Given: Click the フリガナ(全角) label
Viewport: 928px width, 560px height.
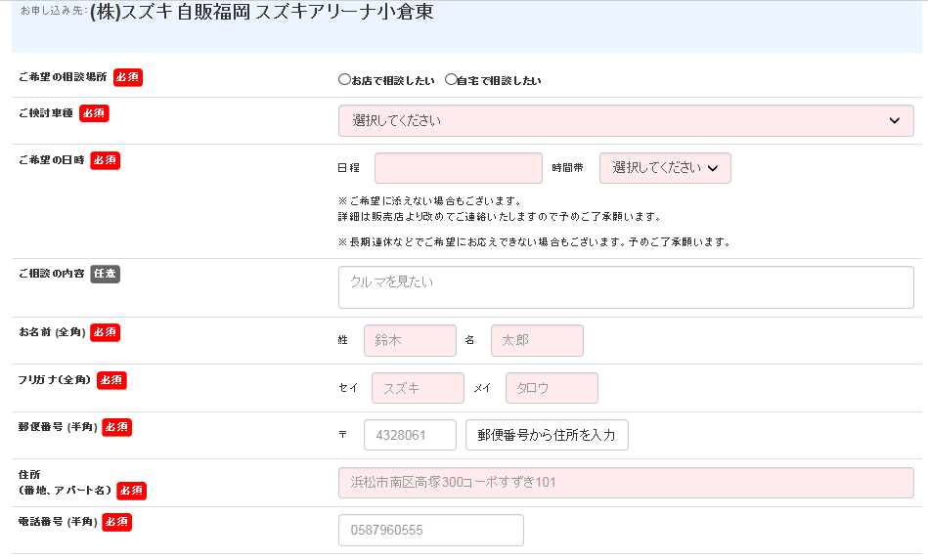Looking at the screenshot, I should pos(55,379).
